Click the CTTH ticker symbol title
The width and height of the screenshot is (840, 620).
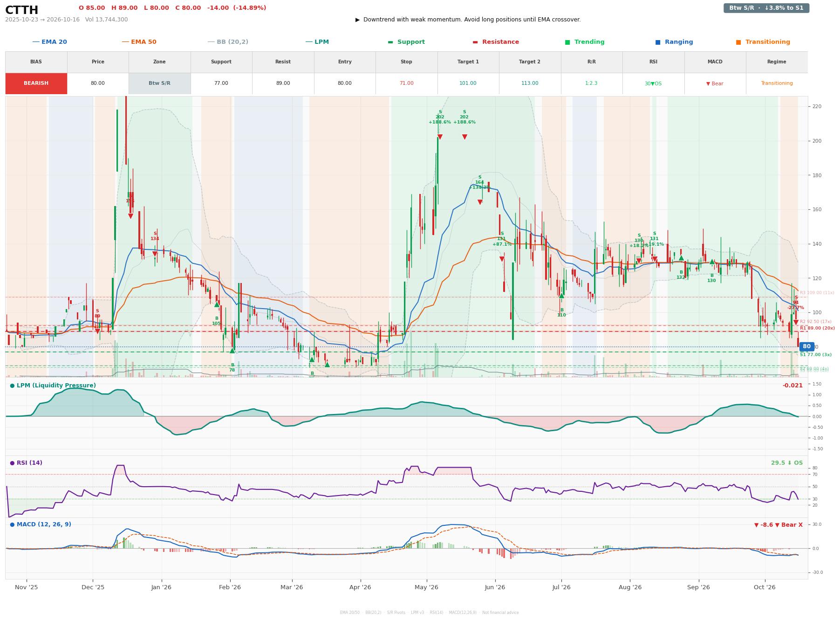click(x=22, y=10)
